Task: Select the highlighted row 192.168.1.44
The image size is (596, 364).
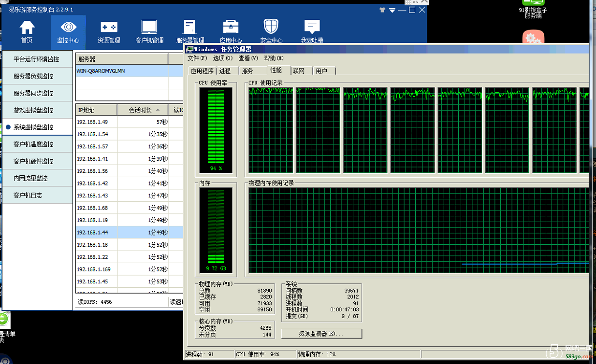Action: pos(130,233)
